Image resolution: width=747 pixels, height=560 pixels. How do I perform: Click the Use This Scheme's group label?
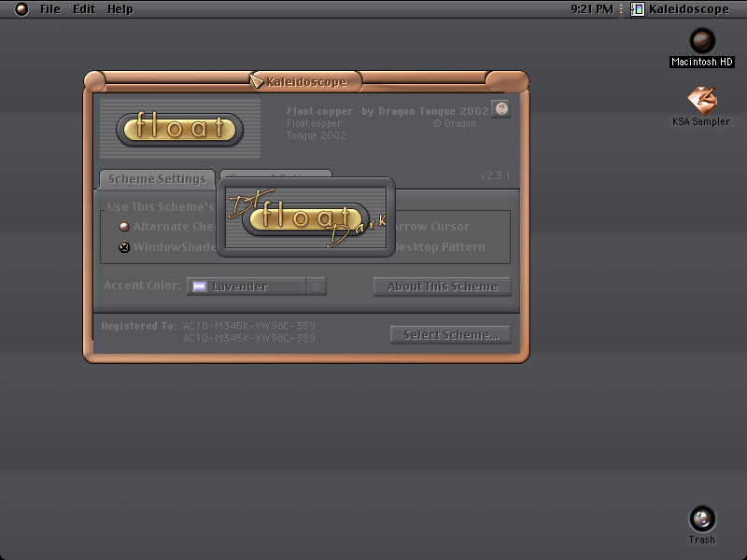coord(161,206)
